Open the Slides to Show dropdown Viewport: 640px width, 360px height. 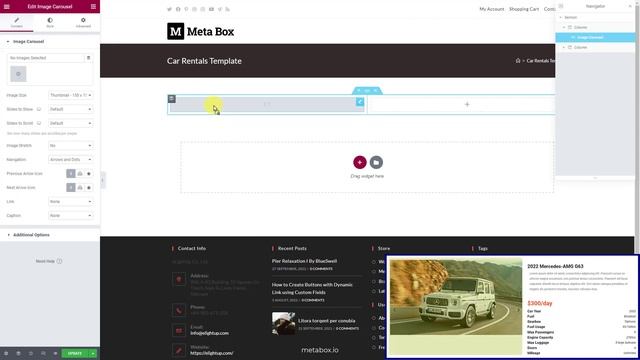tap(71, 109)
